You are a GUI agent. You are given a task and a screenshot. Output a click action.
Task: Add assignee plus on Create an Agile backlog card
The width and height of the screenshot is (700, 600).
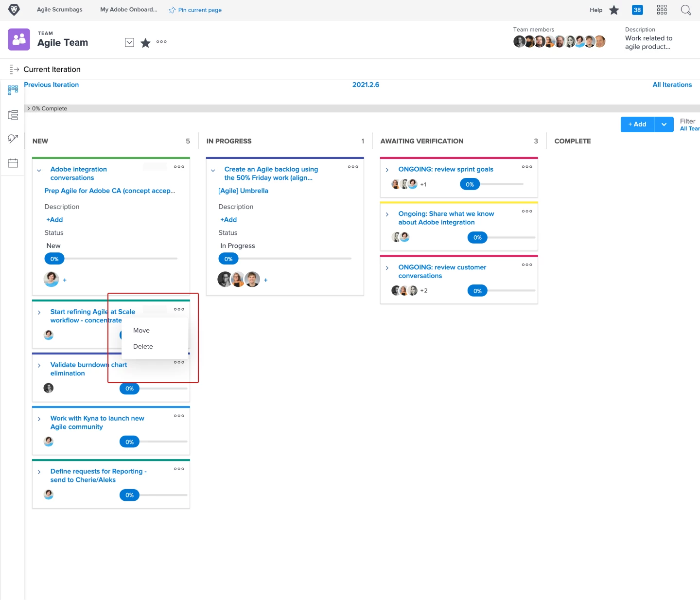pos(266,280)
